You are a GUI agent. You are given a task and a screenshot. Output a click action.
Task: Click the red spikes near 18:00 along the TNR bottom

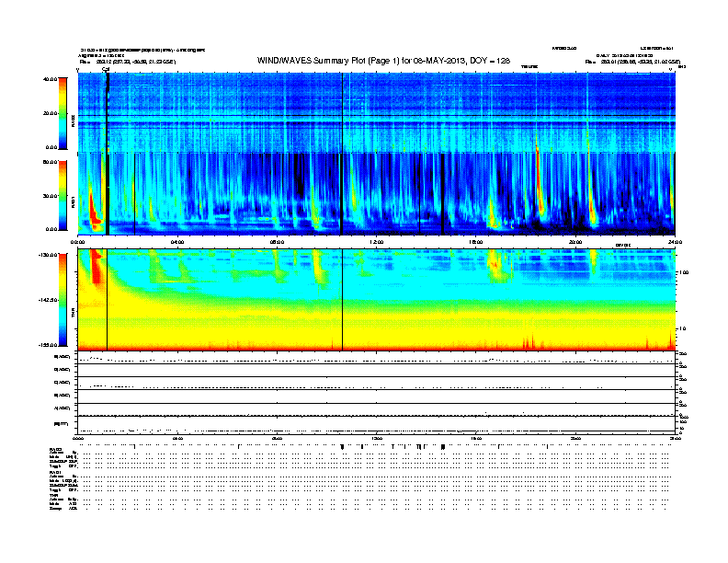coord(530,343)
